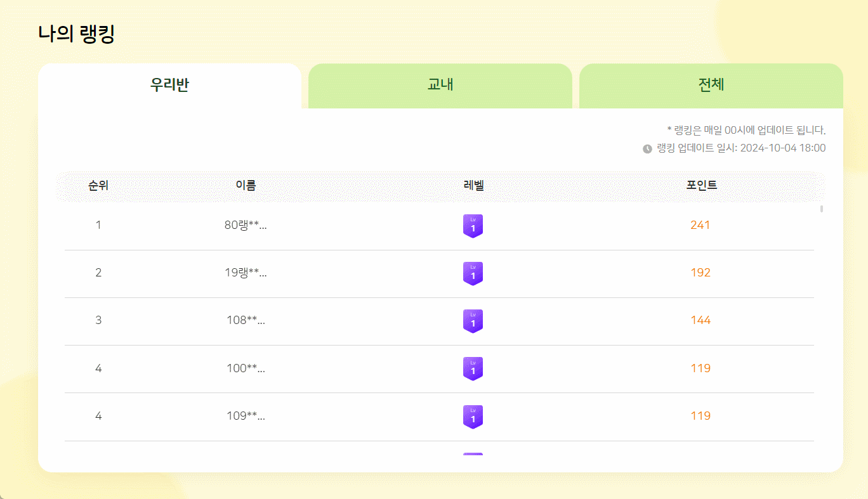The image size is (868, 499).
Task: Click the 192 points value
Action: pos(700,273)
